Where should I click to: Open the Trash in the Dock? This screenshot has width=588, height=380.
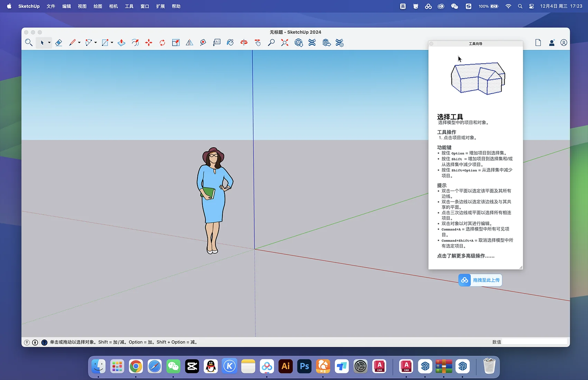tap(489, 366)
